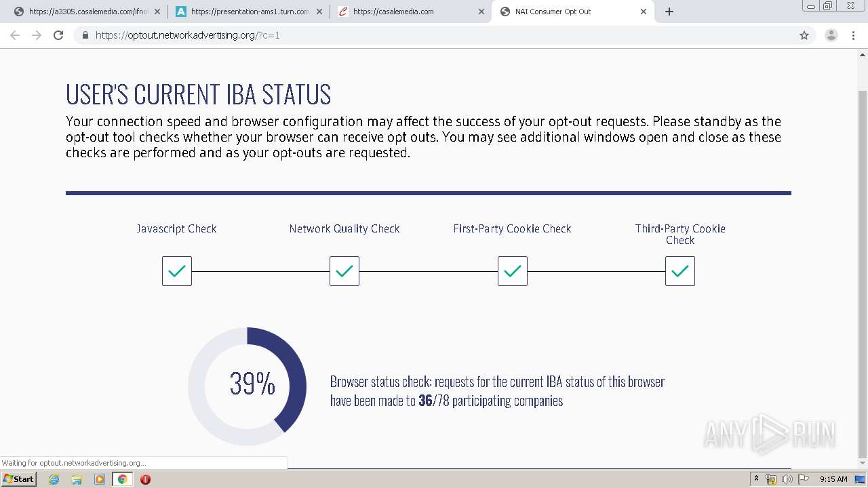Image resolution: width=868 pixels, height=488 pixels.
Task: Open the Chrome profile avatar
Action: click(x=831, y=35)
